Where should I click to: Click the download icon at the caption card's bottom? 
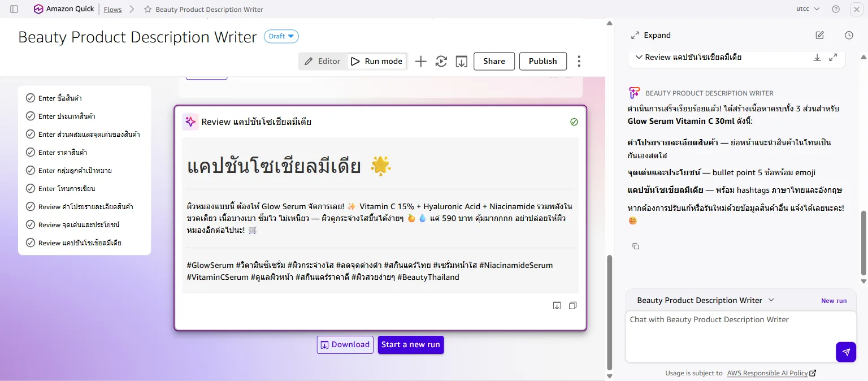557,306
